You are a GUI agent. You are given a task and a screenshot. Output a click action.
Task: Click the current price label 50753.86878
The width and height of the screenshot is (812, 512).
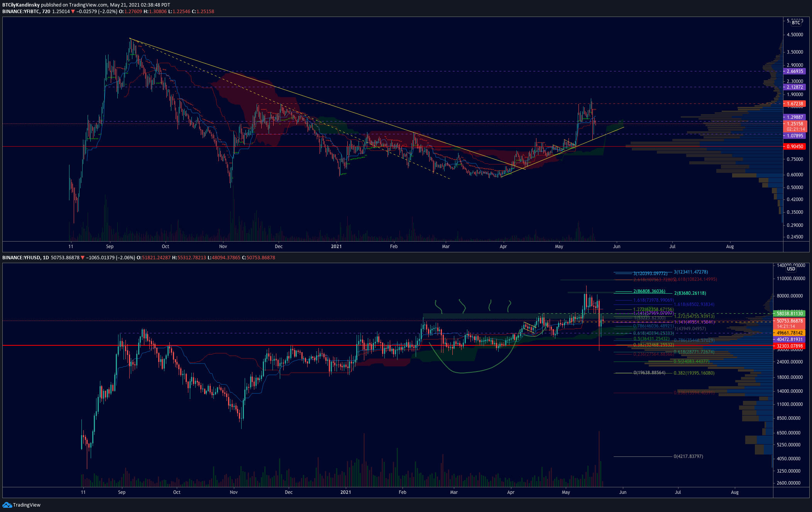tap(790, 321)
